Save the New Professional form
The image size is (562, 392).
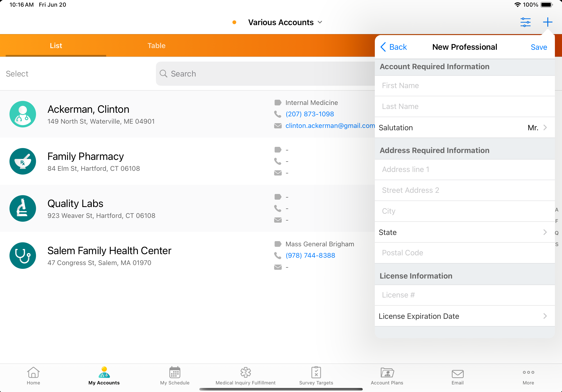(x=539, y=47)
